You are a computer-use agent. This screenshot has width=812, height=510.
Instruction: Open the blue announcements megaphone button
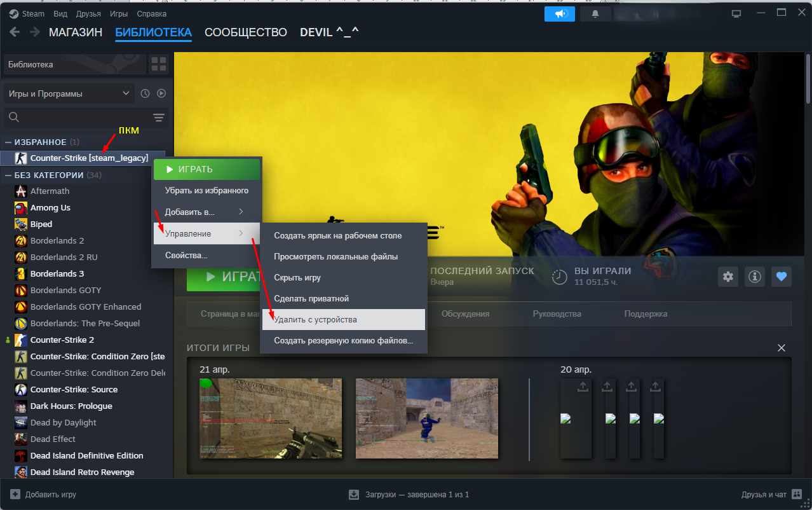[x=560, y=13]
